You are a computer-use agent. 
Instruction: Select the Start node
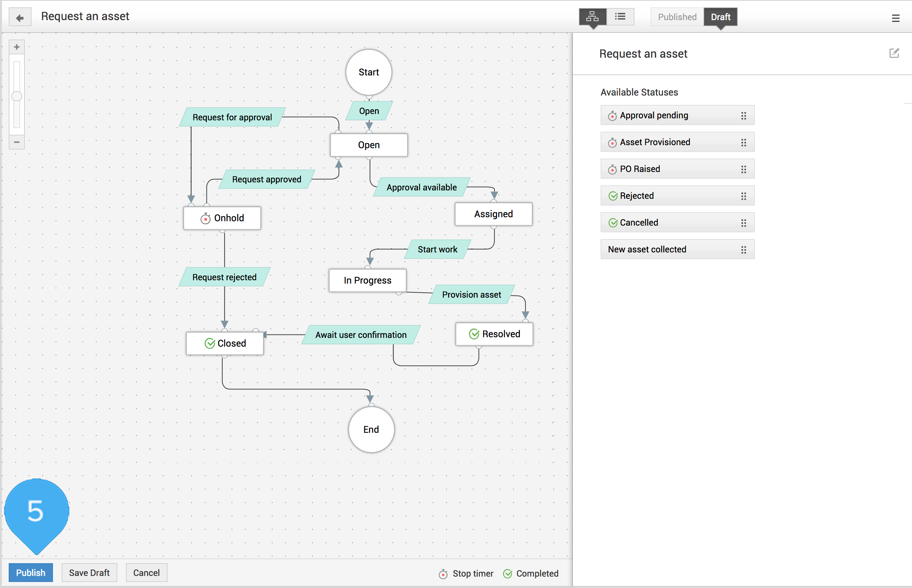pos(369,72)
